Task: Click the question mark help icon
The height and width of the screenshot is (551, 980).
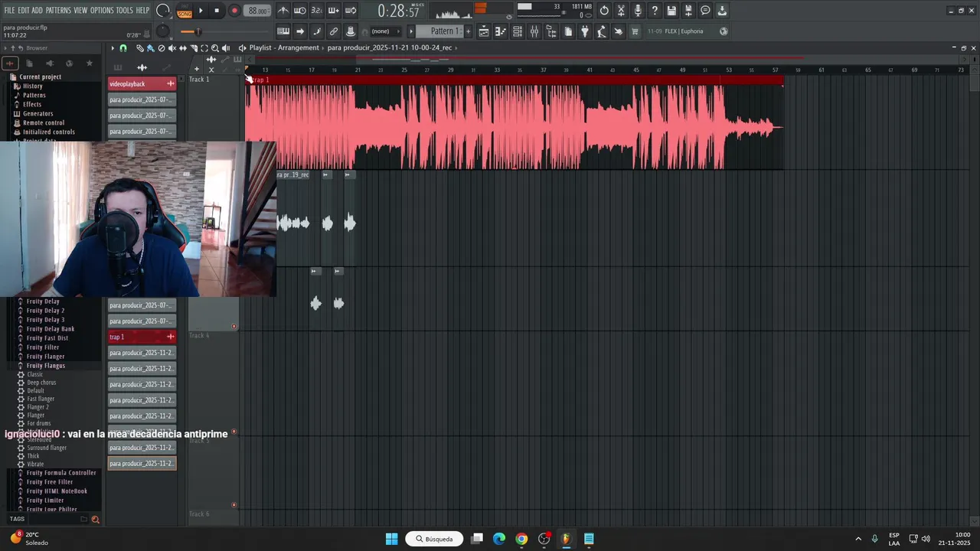Action: pyautogui.click(x=655, y=11)
